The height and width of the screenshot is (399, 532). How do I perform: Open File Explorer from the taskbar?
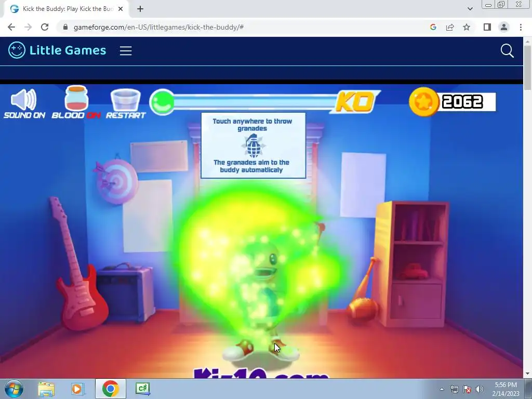[46, 389]
